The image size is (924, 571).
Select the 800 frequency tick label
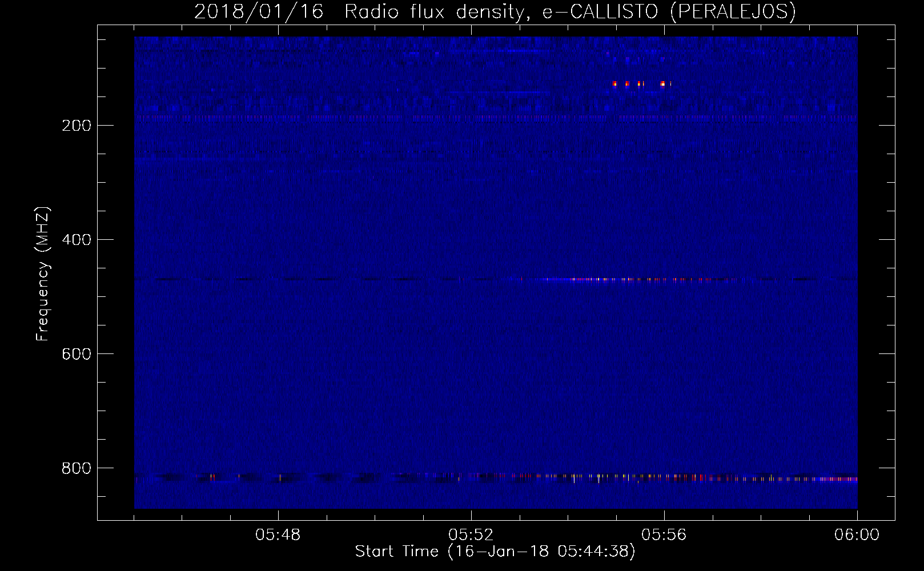coord(77,468)
